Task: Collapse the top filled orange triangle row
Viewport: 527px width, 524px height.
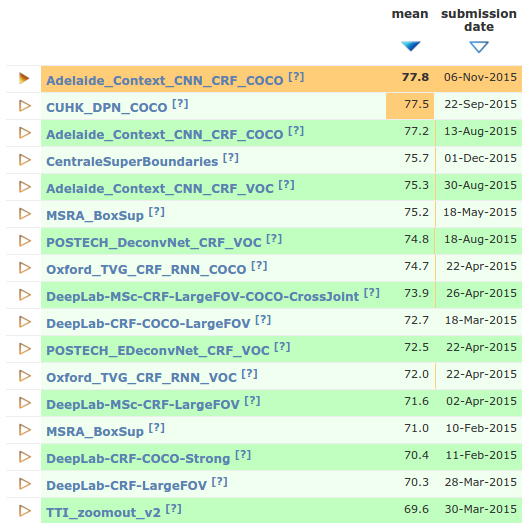Action: pyautogui.click(x=24, y=78)
